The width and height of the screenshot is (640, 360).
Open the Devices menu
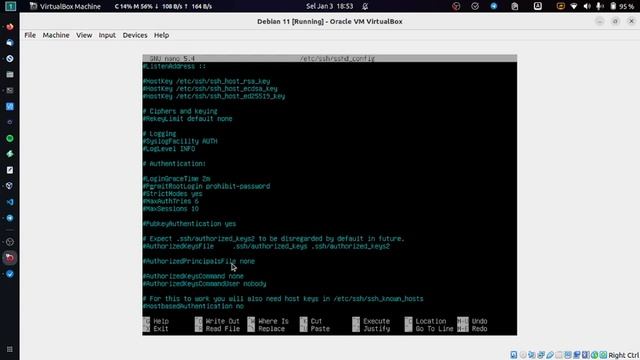[x=135, y=35]
